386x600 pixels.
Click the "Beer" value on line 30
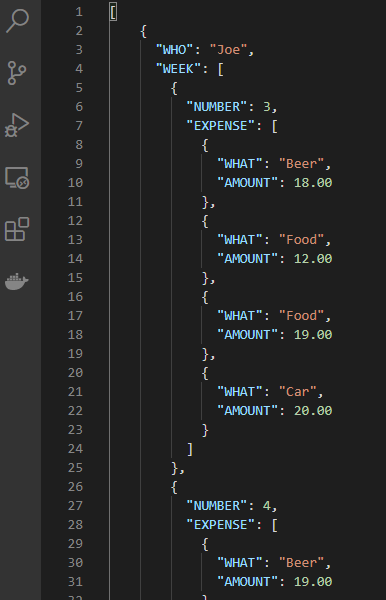click(301, 563)
